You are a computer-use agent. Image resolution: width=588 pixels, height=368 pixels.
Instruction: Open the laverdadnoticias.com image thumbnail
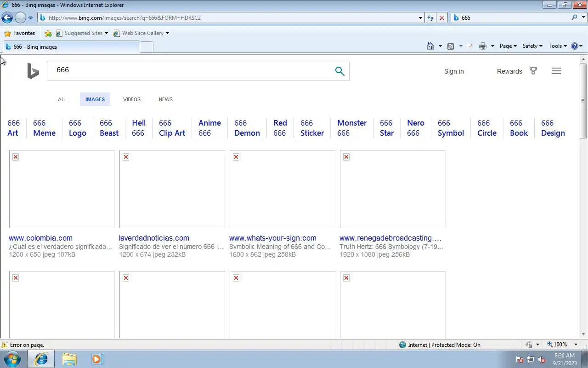click(x=172, y=189)
